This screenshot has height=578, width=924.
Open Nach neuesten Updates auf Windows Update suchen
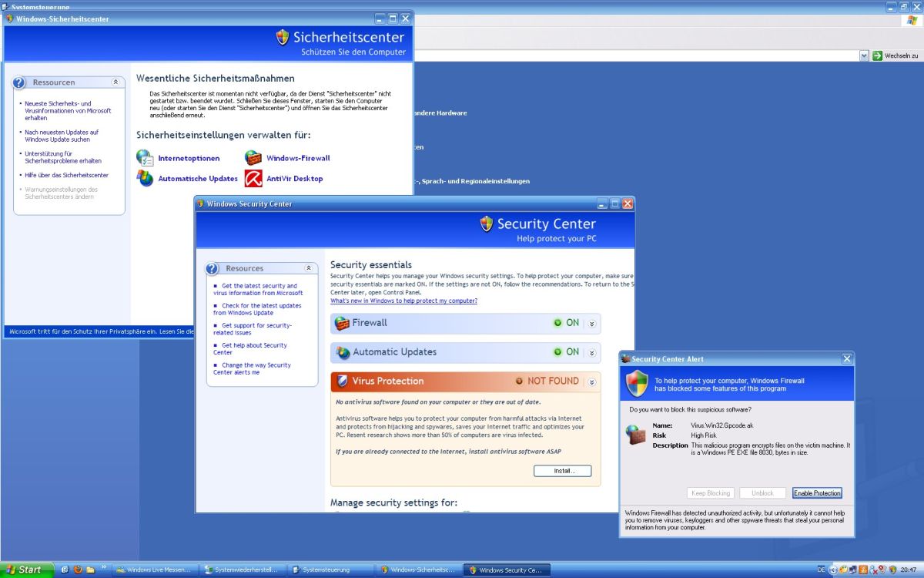(x=62, y=136)
